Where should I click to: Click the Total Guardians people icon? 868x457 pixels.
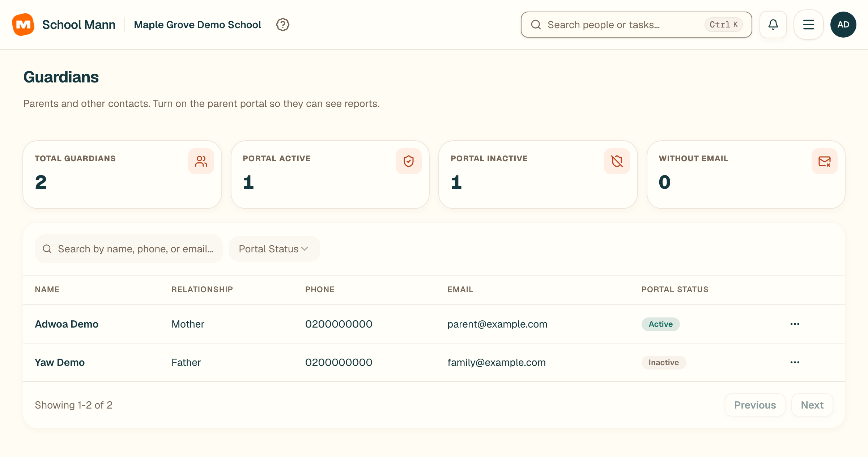pyautogui.click(x=201, y=161)
